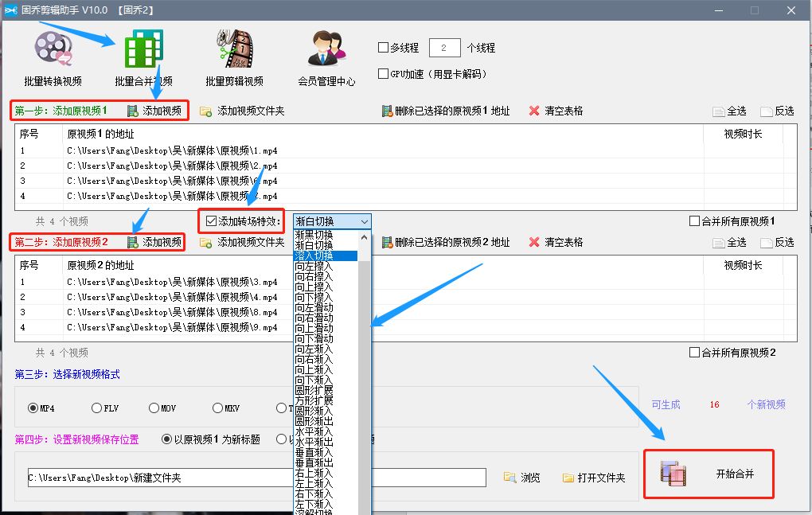The width and height of the screenshot is (812, 515).
Task: Choose 向上擦入 from transition list
Action: (x=326, y=287)
